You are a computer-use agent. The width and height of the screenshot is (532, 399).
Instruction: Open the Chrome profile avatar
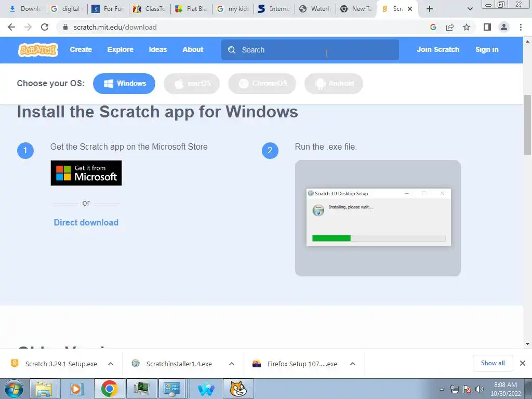point(504,27)
